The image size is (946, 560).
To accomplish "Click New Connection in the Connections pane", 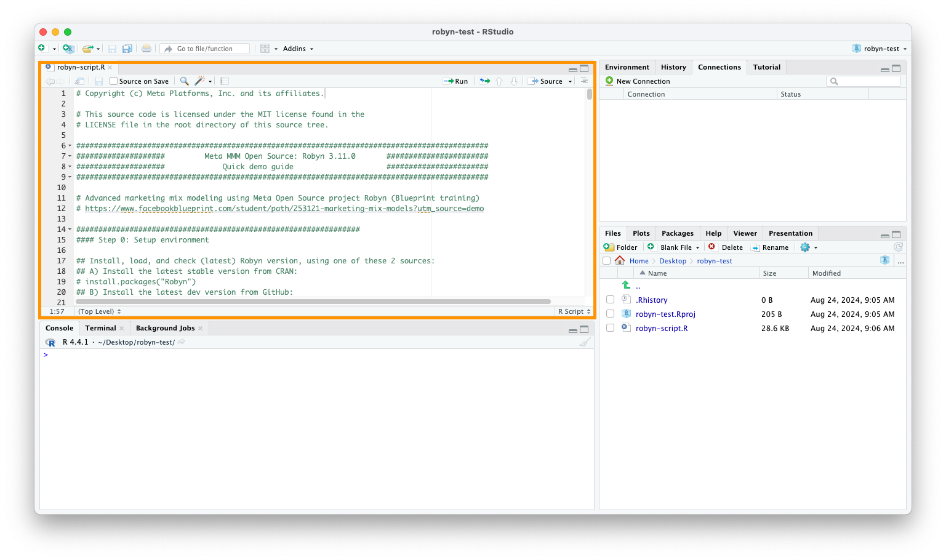I will 643,81.
